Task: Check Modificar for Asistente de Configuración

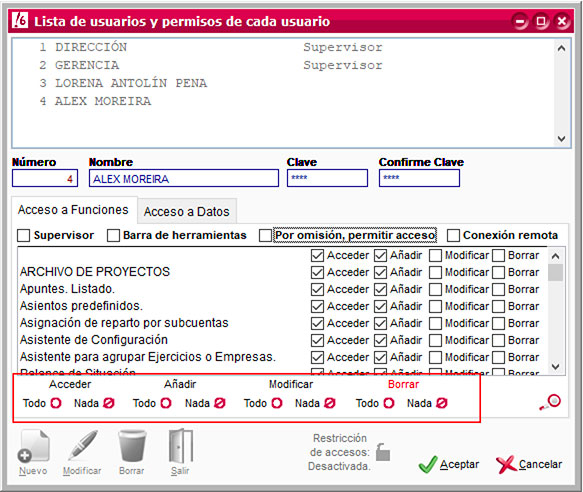Action: (435, 340)
